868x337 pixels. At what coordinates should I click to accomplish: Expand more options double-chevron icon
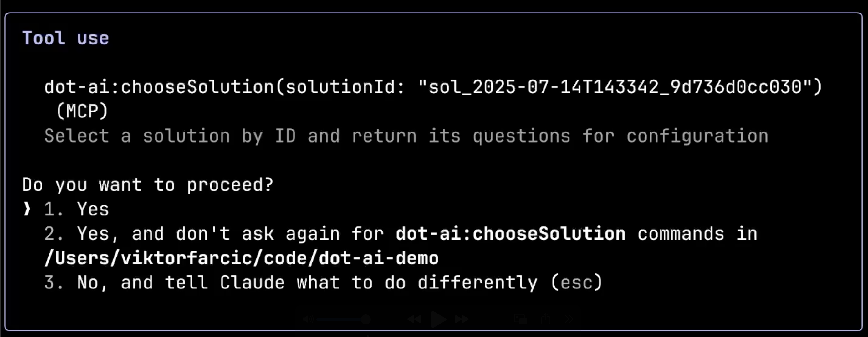click(569, 319)
